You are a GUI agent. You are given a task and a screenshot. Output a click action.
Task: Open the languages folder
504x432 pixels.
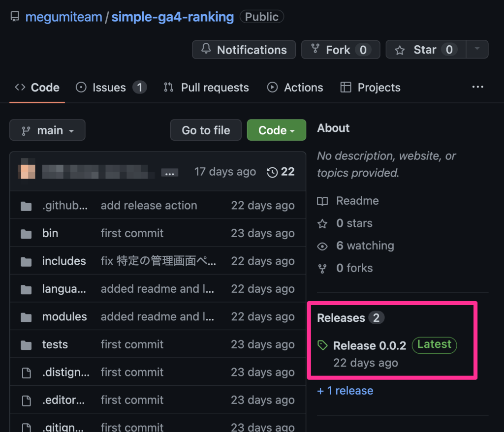tap(64, 289)
